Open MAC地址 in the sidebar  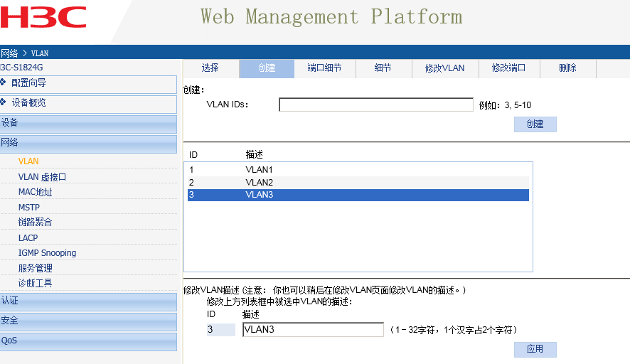pyautogui.click(x=35, y=192)
